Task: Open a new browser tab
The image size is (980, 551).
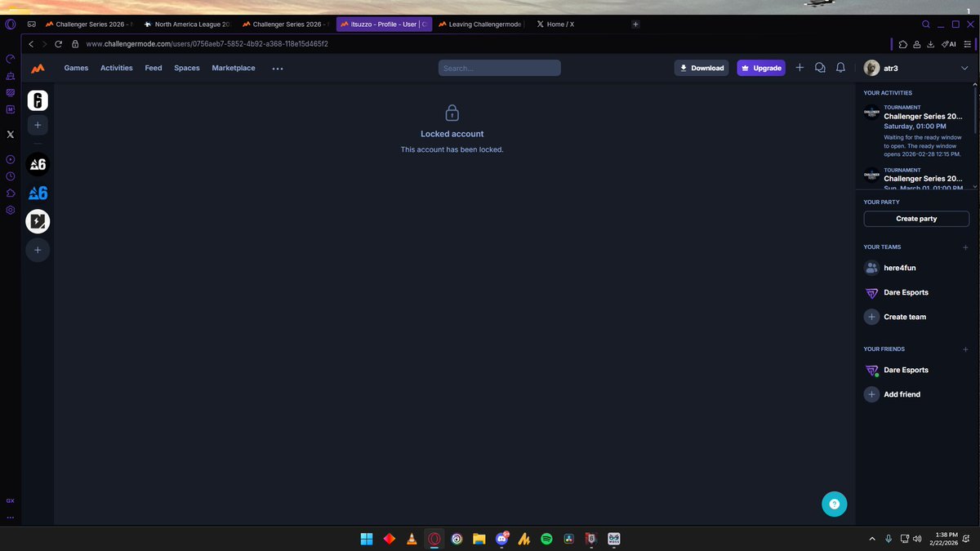Action: click(635, 24)
